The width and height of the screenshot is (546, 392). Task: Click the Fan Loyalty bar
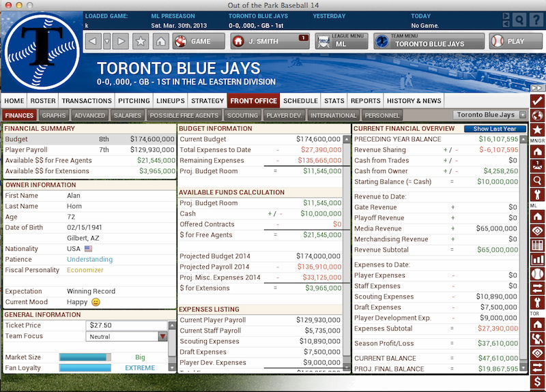85,368
